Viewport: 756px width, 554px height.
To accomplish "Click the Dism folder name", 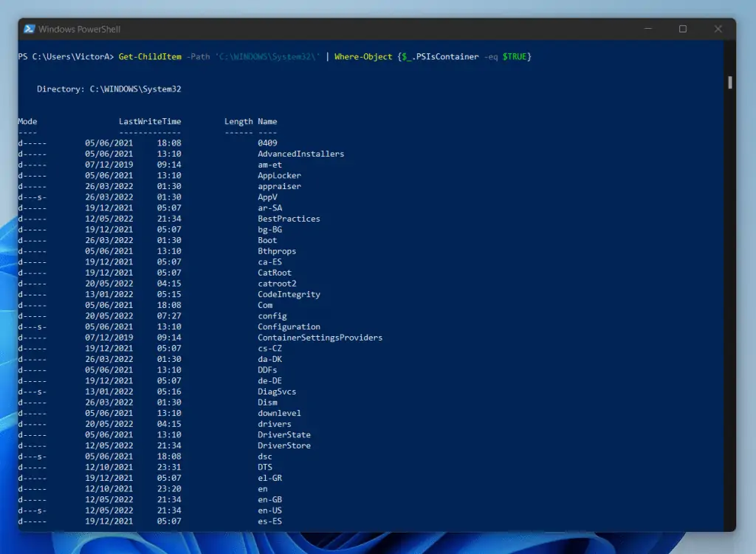I will coord(267,403).
